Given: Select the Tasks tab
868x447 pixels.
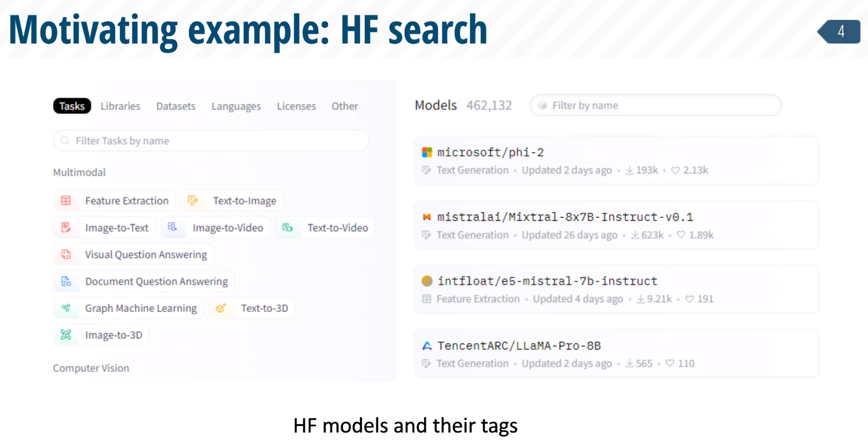Looking at the screenshot, I should tap(72, 106).
